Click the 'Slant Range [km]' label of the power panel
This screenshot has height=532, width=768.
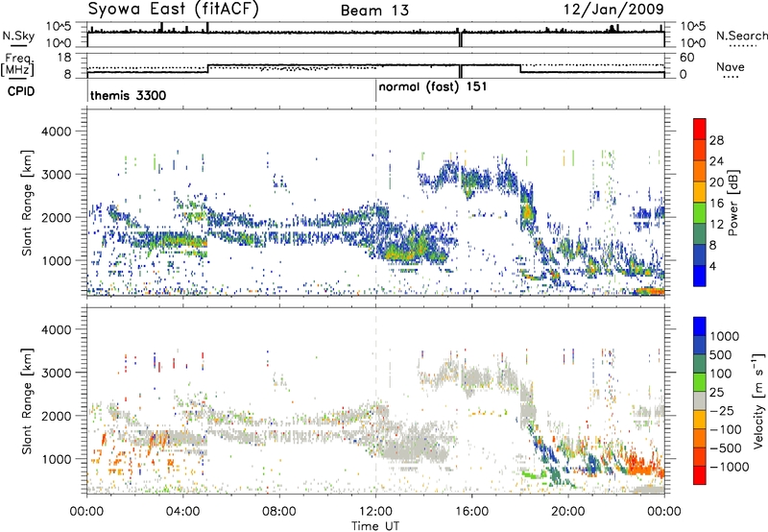coord(27,203)
